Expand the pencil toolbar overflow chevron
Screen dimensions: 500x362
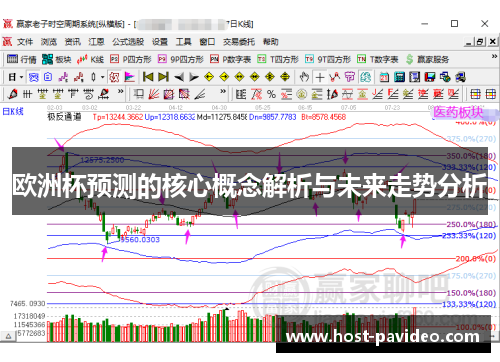pos(121,91)
